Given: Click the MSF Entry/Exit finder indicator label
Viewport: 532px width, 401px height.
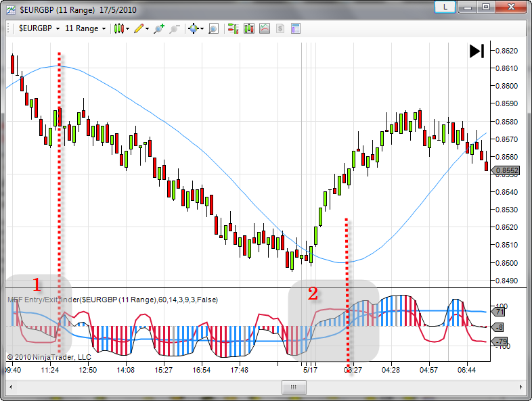Looking at the screenshot, I should coord(112,300).
